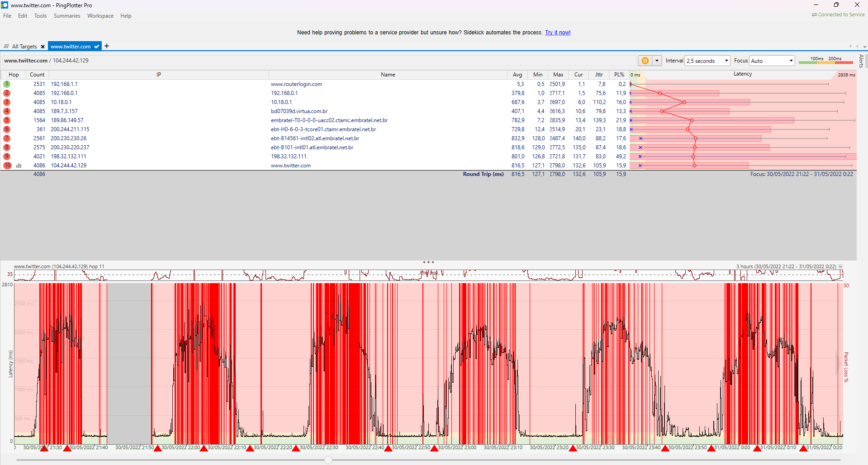This screenshot has height=465, width=868.
Task: Click the 3 hours time range label
Action: [x=786, y=266]
